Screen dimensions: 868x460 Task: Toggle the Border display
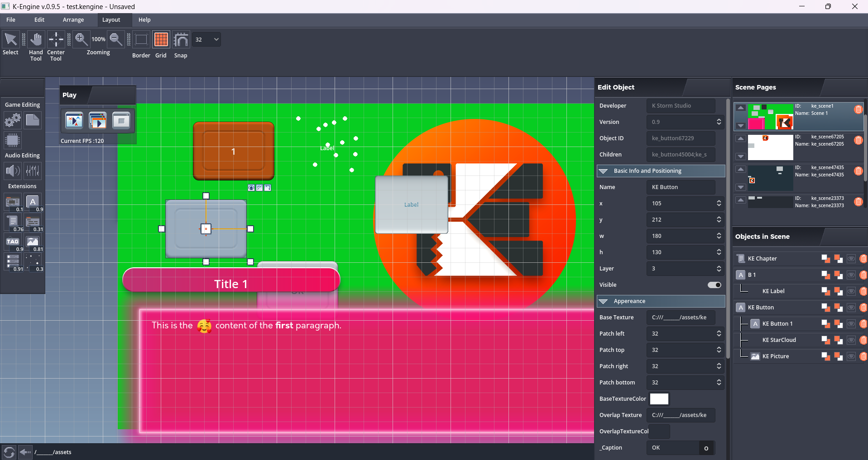coord(141,39)
